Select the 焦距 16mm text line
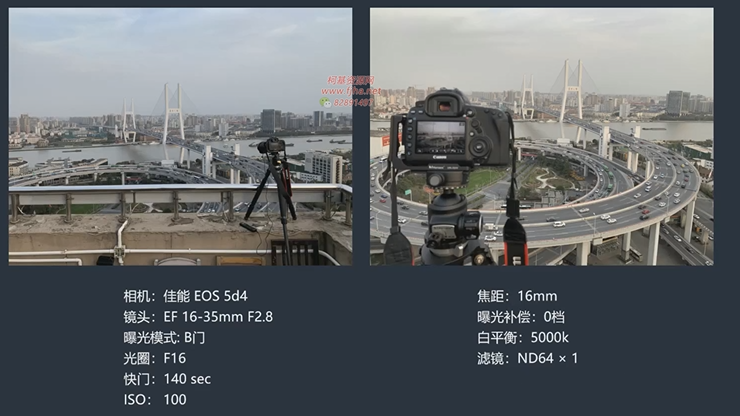This screenshot has width=740, height=416. pos(517,296)
